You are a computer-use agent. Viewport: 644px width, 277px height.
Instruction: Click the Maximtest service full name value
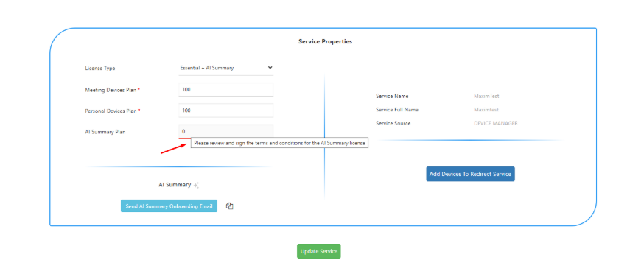(x=486, y=110)
